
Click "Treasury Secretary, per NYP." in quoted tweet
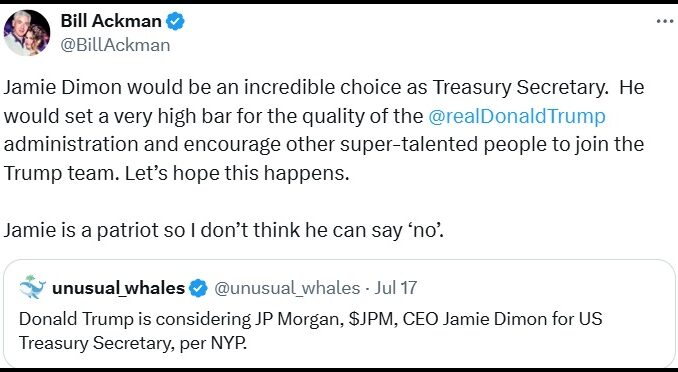[x=133, y=343]
